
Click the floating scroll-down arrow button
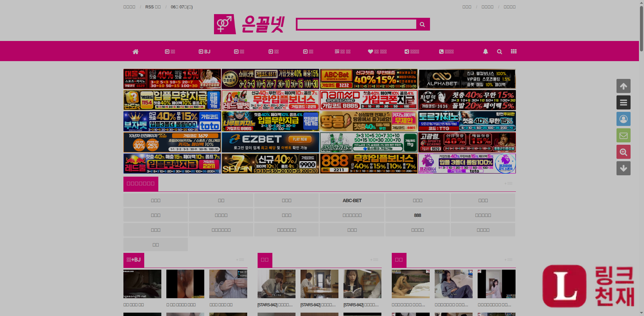pos(623,168)
